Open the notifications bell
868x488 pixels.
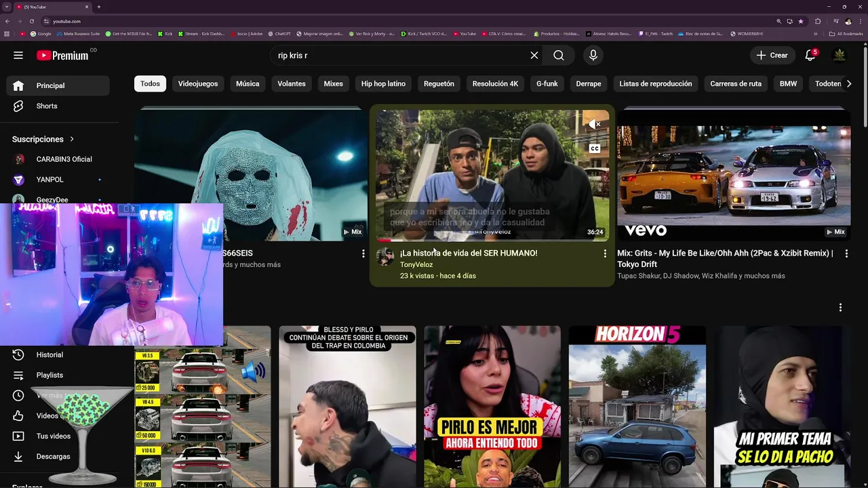click(x=810, y=56)
